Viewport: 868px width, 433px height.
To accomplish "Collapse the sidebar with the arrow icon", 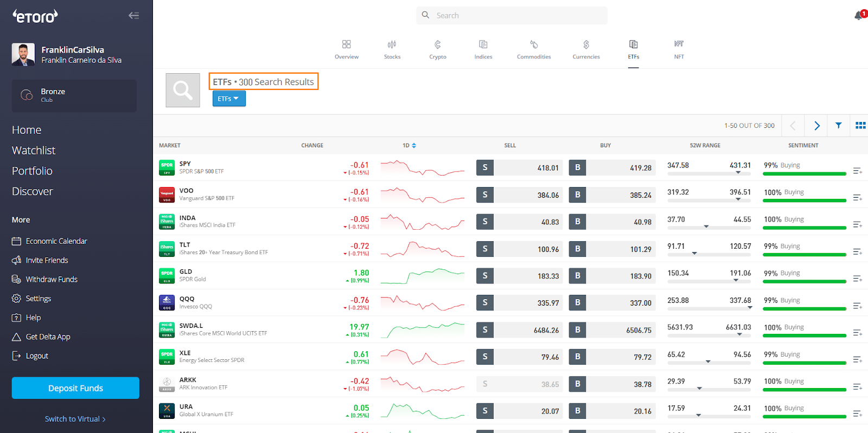I will tap(133, 16).
